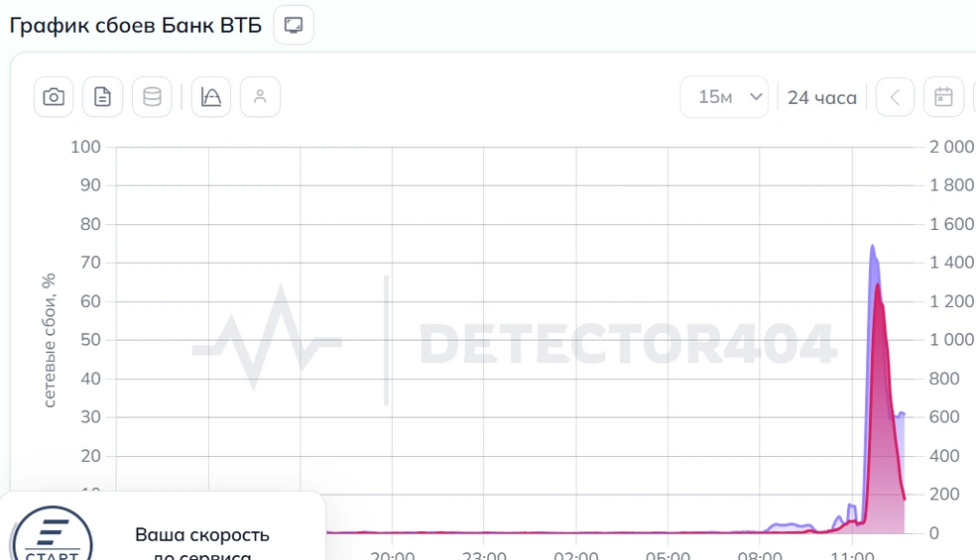Click the purple peak of the outage spike
Viewport: 976px width, 560px height.
click(873, 247)
